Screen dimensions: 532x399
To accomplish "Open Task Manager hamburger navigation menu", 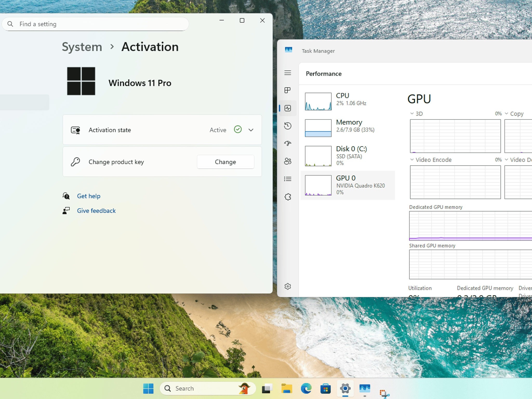I will click(288, 73).
